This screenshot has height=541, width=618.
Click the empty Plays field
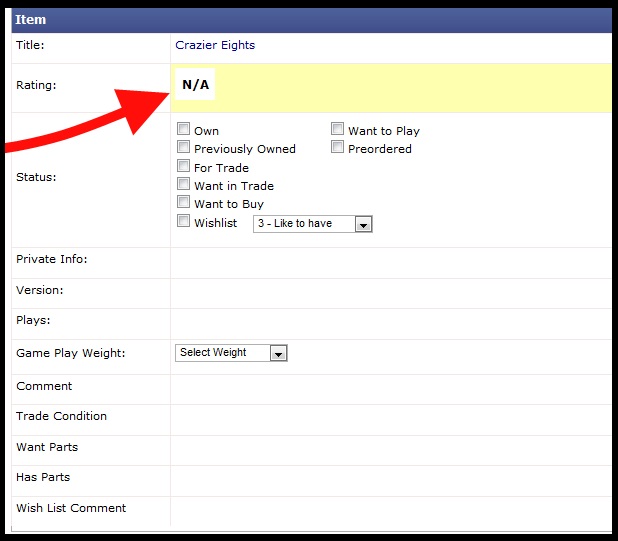(390, 321)
